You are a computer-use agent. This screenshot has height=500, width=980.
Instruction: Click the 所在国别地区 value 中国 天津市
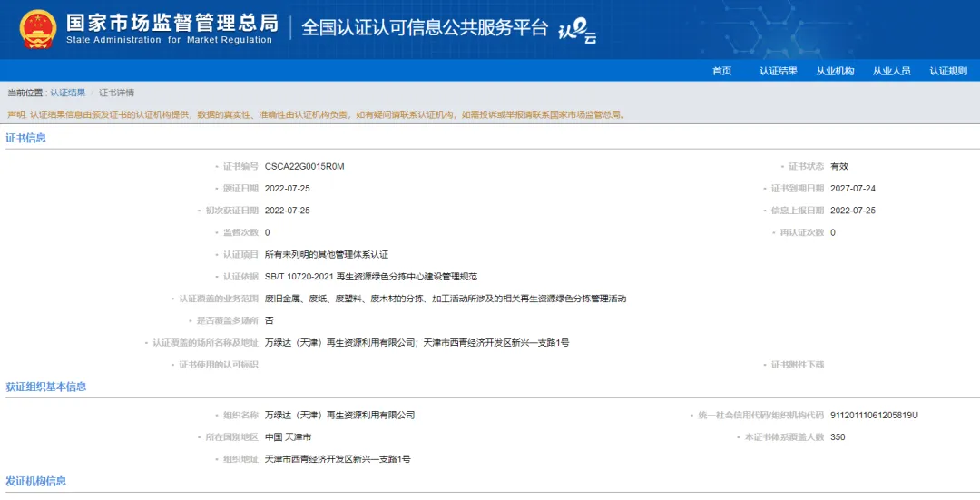[289, 436]
